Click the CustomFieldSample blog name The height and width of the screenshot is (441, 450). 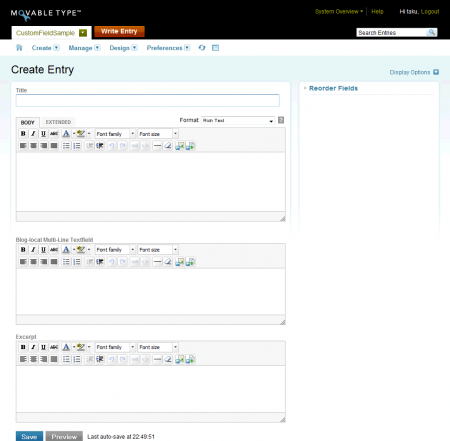coord(45,33)
